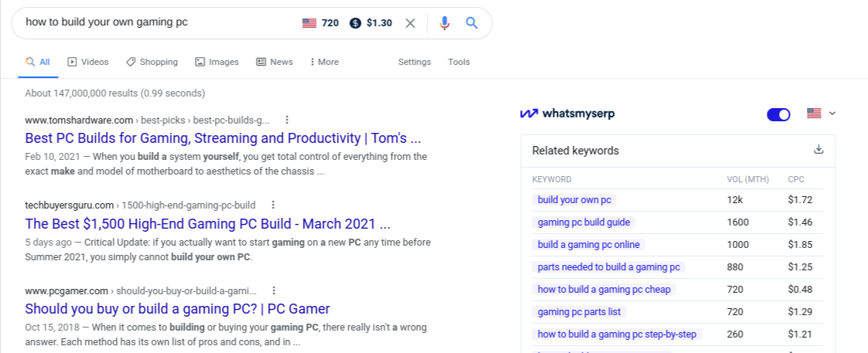Screen dimensions: 868x353
Task: Click the About 147,000,000 results text
Action: coord(115,93)
